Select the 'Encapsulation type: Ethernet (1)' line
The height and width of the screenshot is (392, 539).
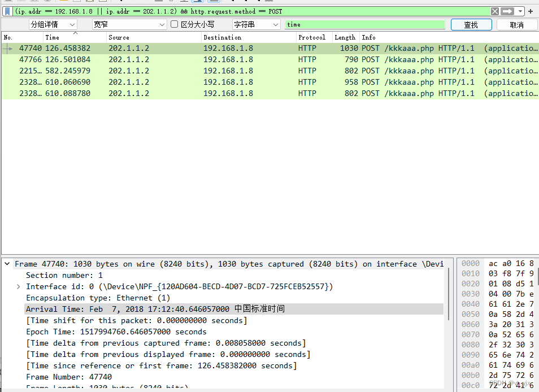pyautogui.click(x=98, y=298)
